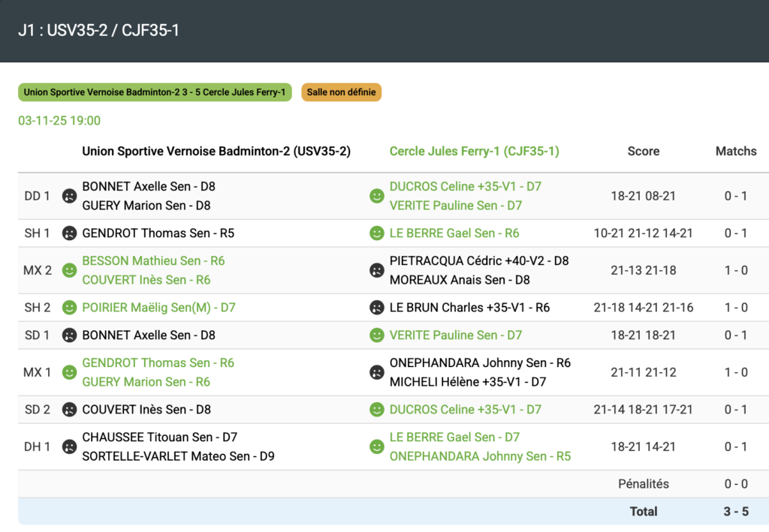
Task: Click the green match result badge showing 3 - 5
Action: pos(155,92)
